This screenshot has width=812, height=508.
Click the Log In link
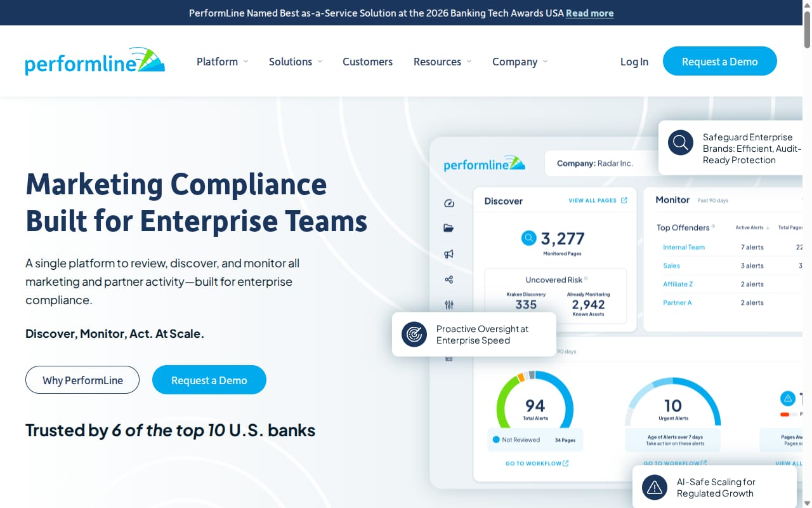coord(634,62)
